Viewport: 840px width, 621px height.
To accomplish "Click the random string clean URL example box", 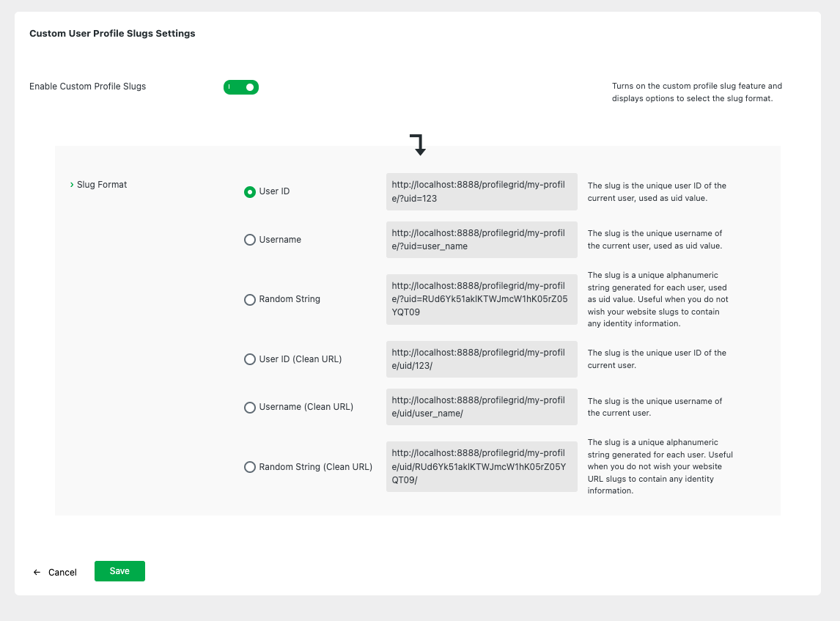I will coord(482,467).
